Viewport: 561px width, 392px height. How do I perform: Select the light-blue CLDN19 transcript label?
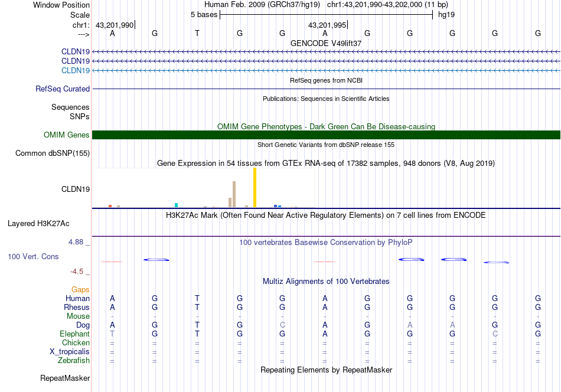pos(76,70)
